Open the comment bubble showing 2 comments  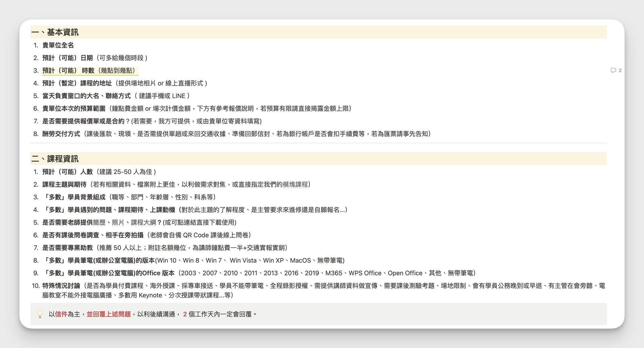pos(615,70)
